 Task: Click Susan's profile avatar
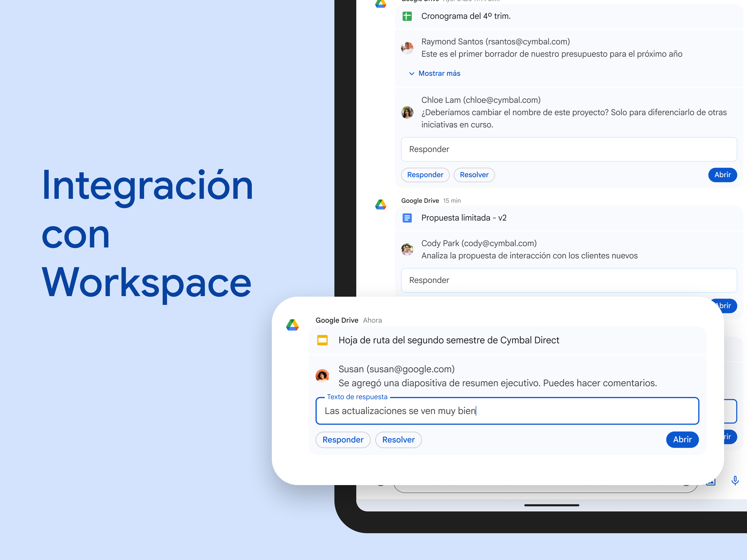tap(322, 376)
